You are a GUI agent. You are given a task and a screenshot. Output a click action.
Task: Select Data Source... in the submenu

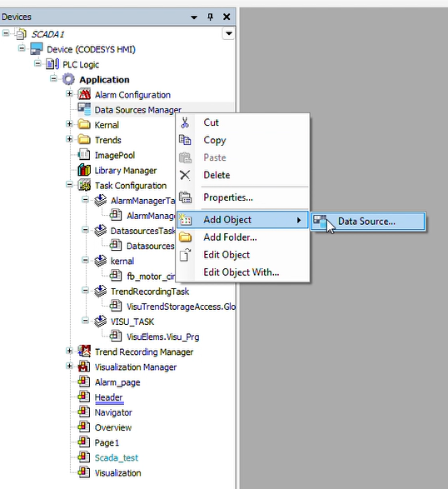tap(368, 221)
